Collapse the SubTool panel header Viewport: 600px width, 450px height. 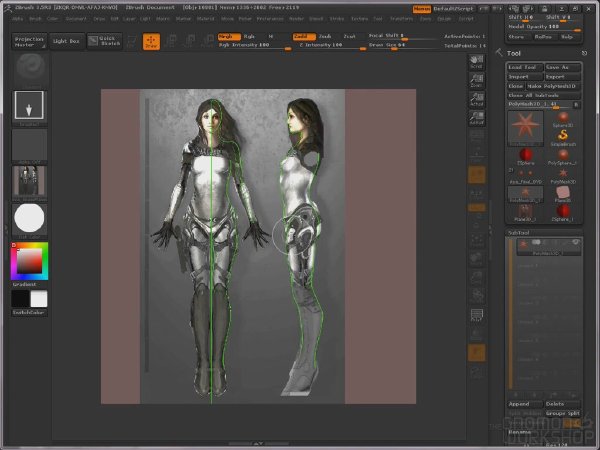click(544, 233)
